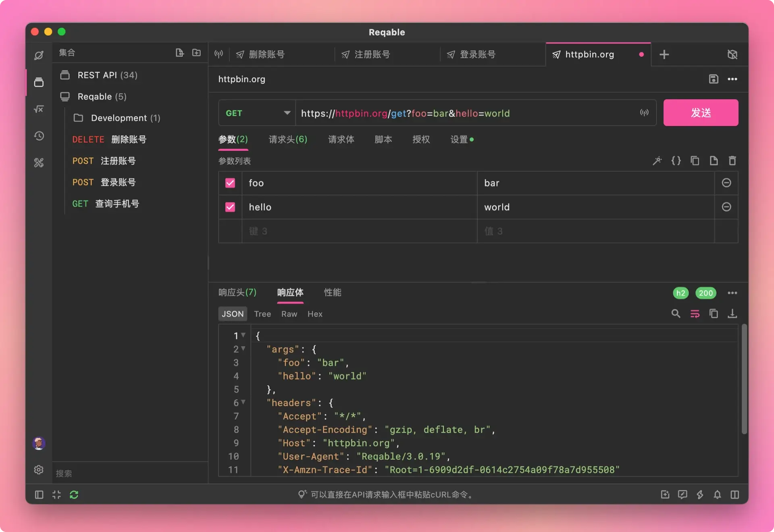Image resolution: width=774 pixels, height=532 pixels.
Task: Open a new request tab with plus button
Action: pyautogui.click(x=664, y=54)
